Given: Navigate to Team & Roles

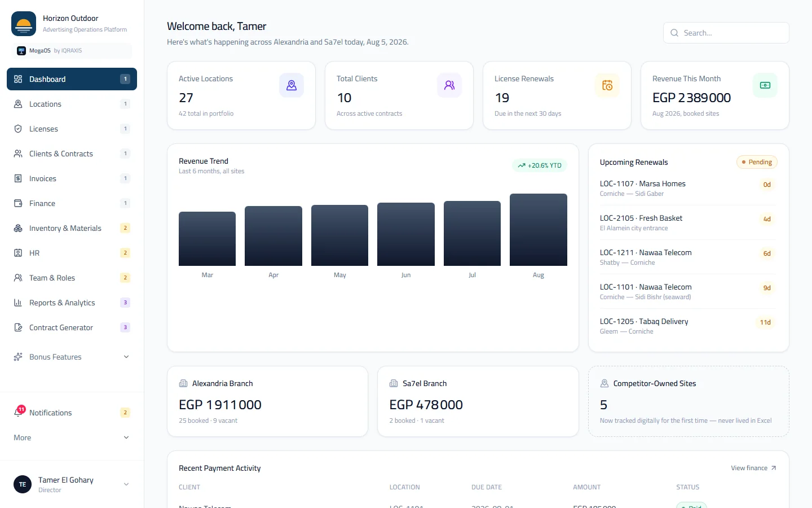Looking at the screenshot, I should pyautogui.click(x=72, y=278).
